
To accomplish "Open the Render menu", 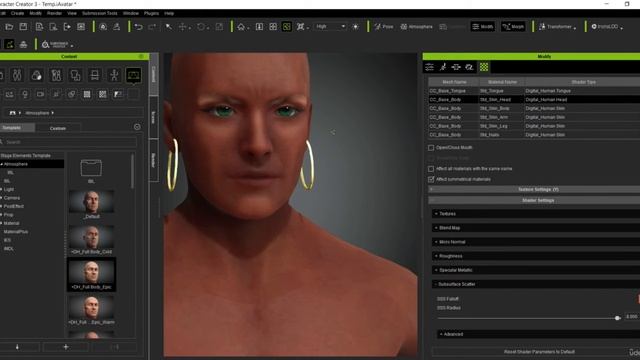I will pyautogui.click(x=54, y=13).
